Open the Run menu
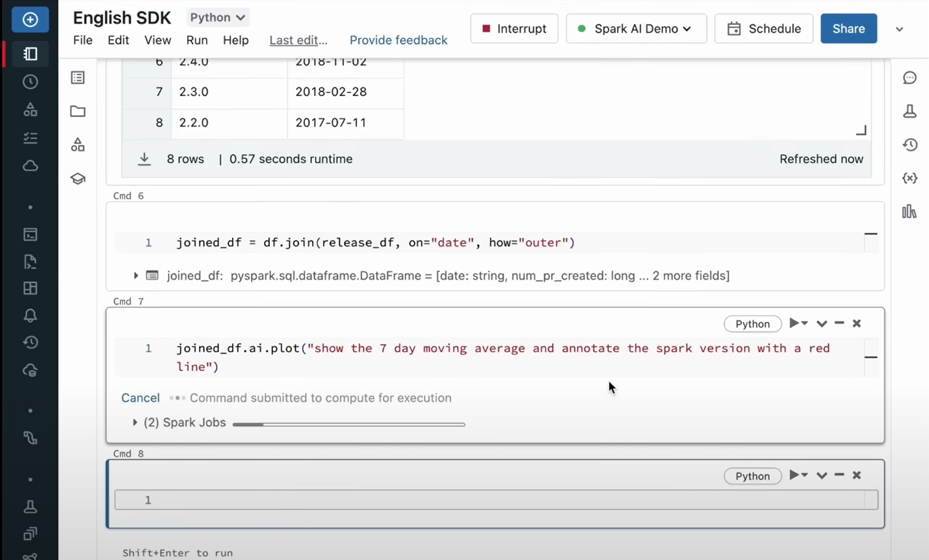Screen dimensions: 929x560 pos(197,41)
